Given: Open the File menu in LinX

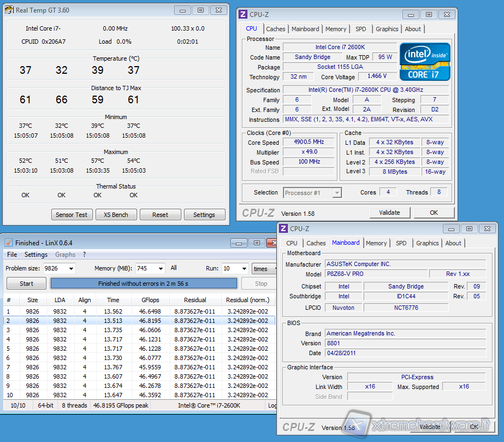Looking at the screenshot, I should [12, 255].
